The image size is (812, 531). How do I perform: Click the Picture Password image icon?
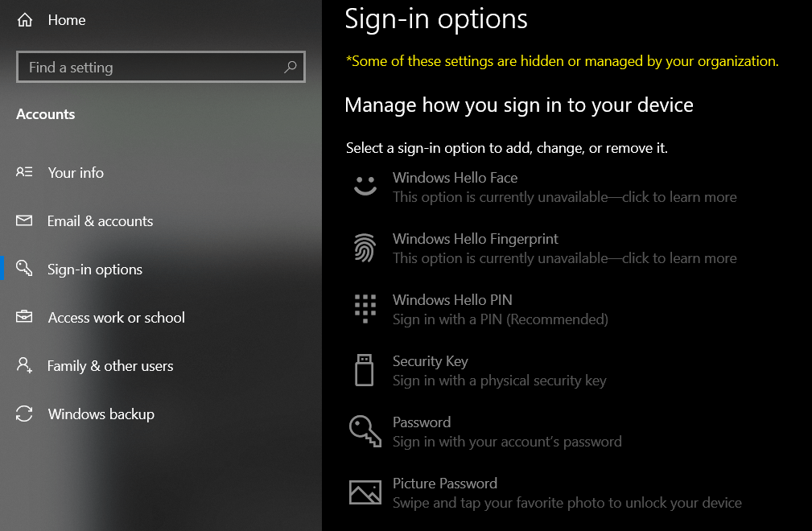(365, 492)
